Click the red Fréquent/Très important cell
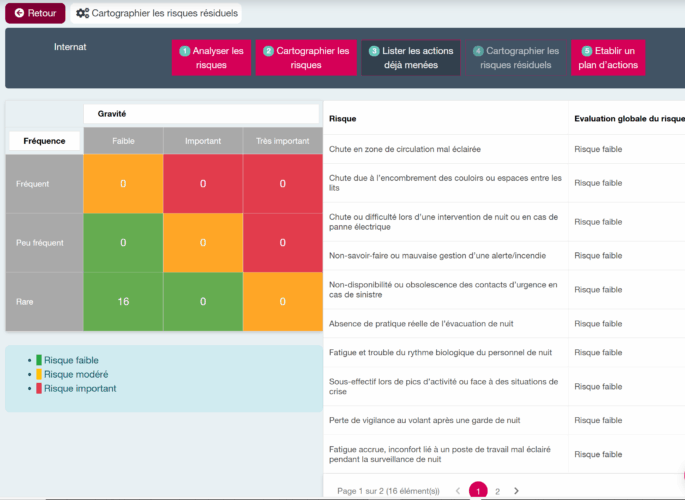685x500 pixels. (x=282, y=184)
